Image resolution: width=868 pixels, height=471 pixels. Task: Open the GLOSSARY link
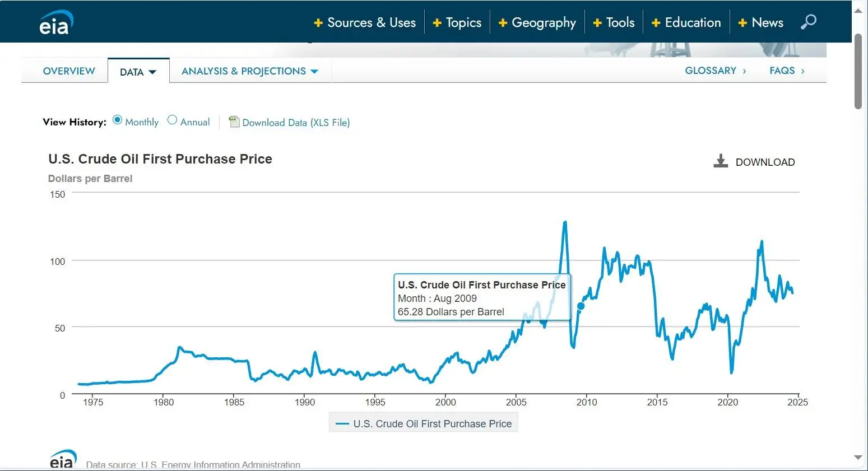[715, 71]
